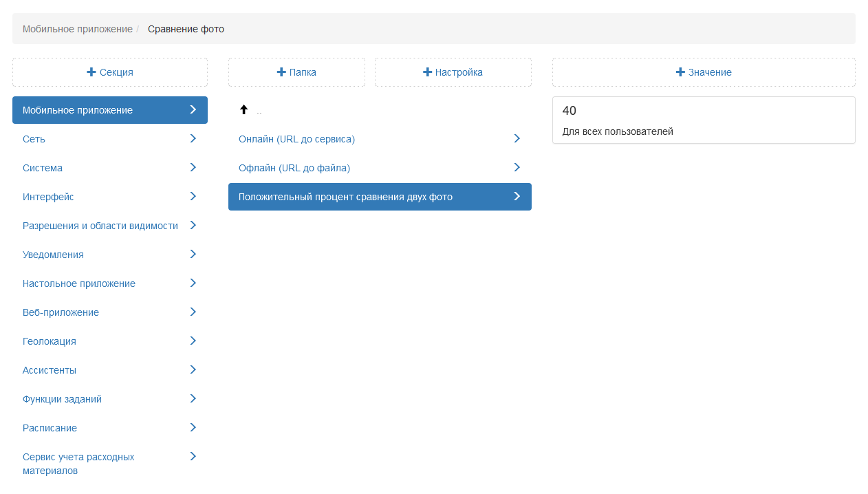Click plus icon on Значение button
The width and height of the screenshot is (868, 494).
(680, 72)
